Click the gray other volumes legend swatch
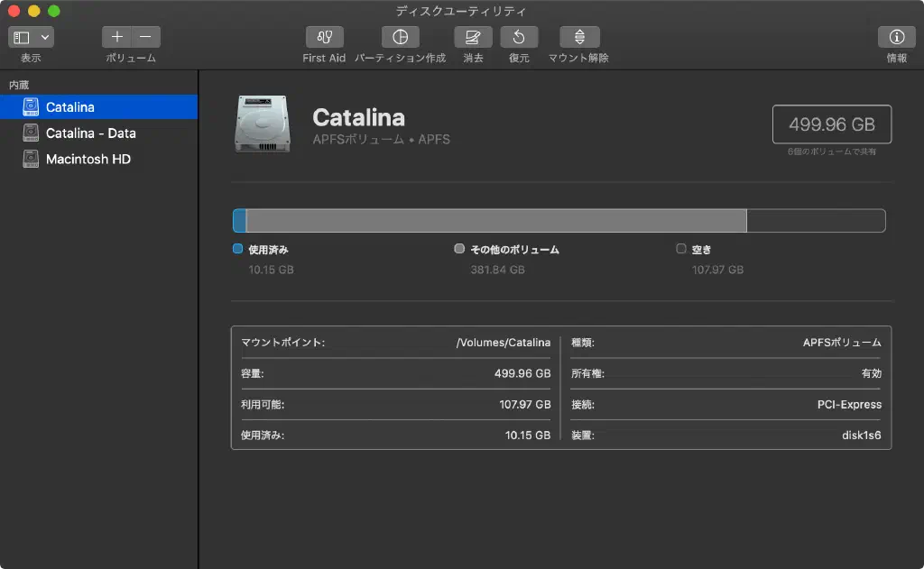The height and width of the screenshot is (569, 924). click(460, 249)
